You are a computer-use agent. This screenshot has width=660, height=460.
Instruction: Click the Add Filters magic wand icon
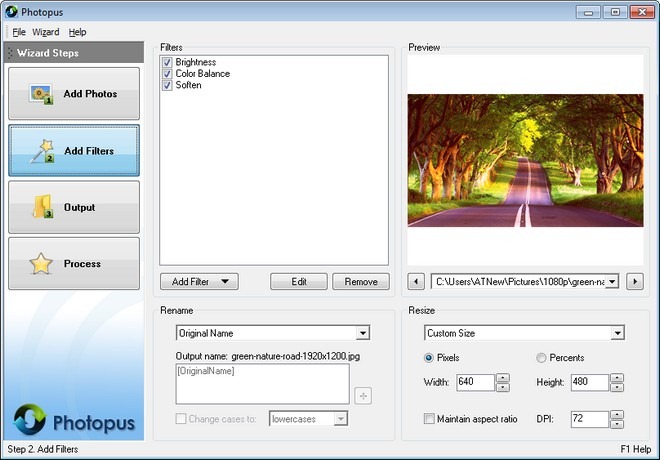[42, 151]
